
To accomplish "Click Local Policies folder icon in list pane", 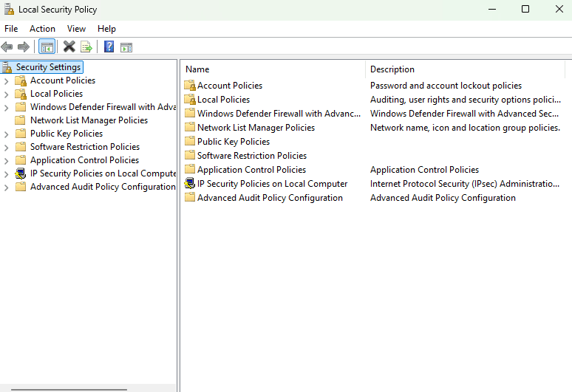I will 190,100.
